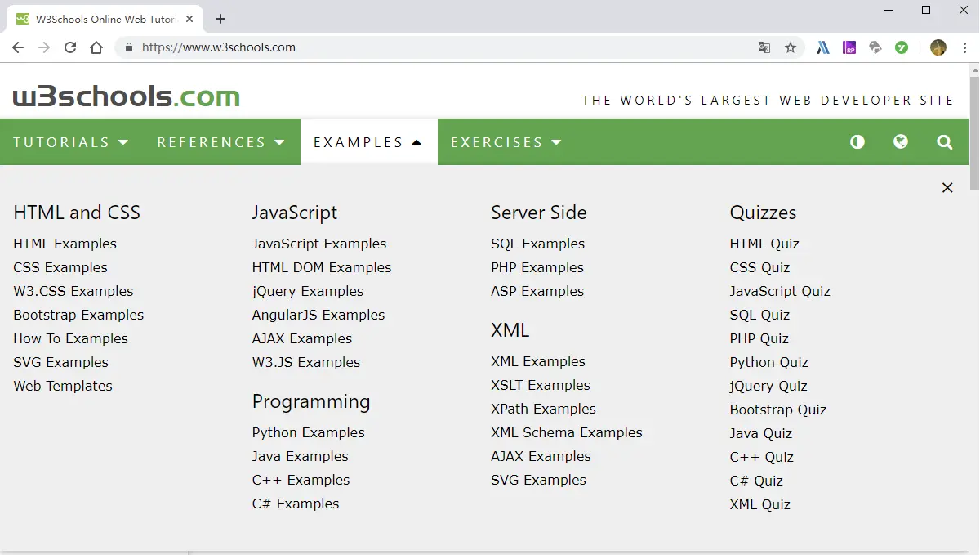Screen dimensions: 980x555
Task: Close the Examples menu with the X
Action: [947, 188]
